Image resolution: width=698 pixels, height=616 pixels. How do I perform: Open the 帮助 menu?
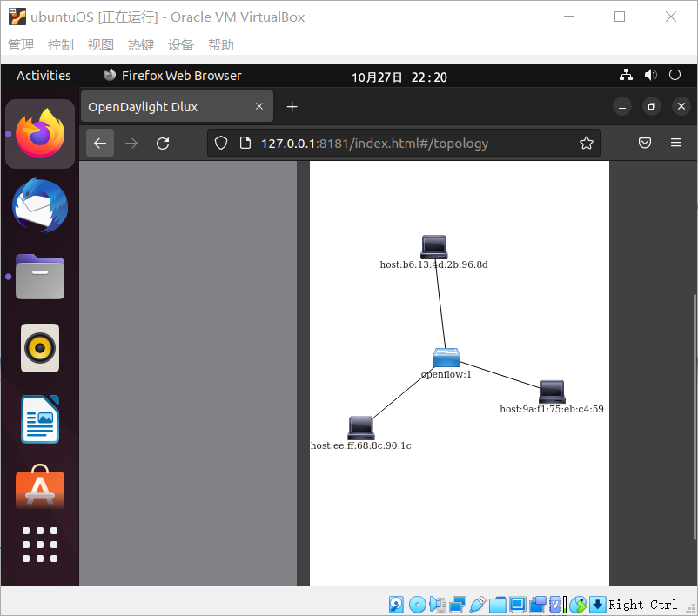pos(221,45)
